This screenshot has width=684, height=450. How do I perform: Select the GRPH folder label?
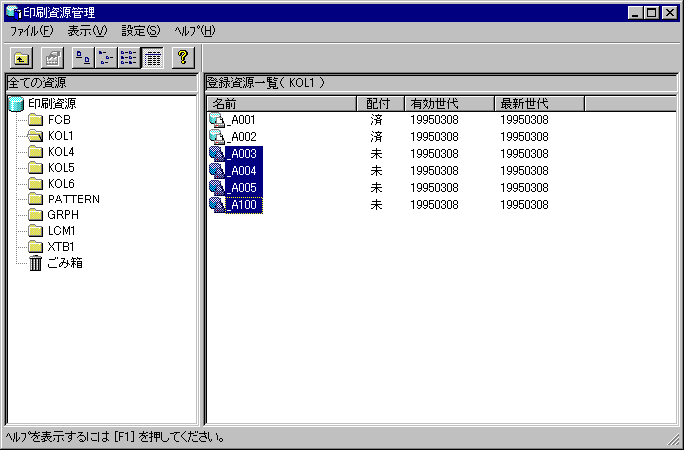click(x=63, y=215)
